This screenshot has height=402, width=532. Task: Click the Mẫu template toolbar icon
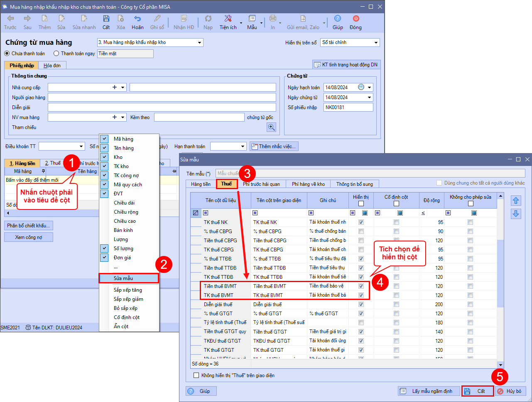pyautogui.click(x=252, y=19)
